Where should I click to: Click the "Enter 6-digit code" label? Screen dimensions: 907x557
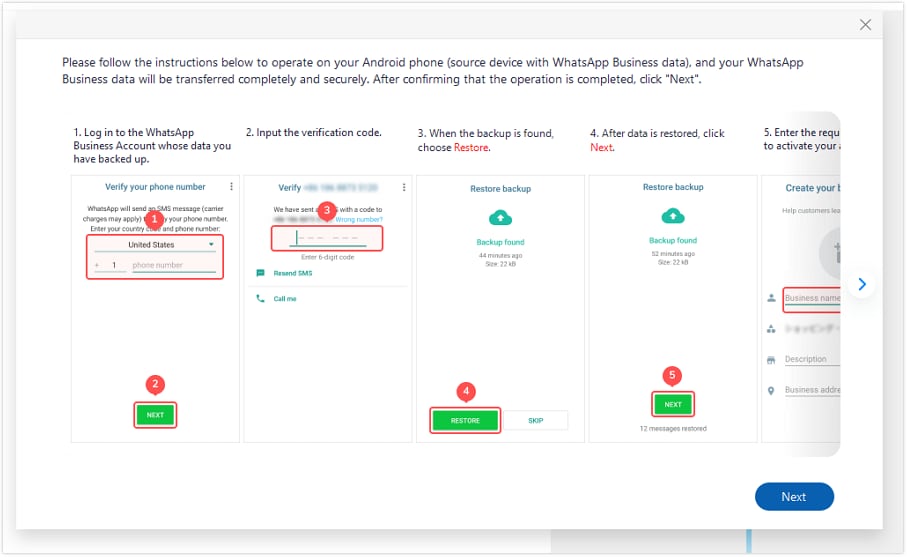click(327, 257)
